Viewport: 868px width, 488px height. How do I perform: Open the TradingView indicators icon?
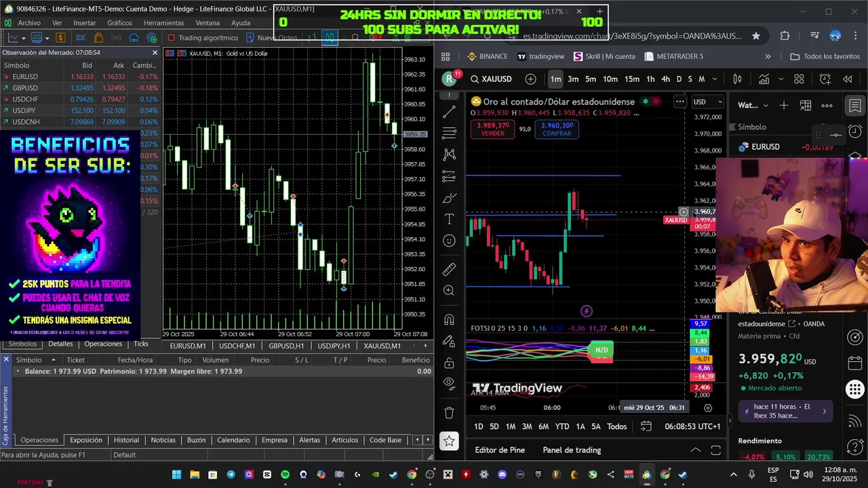point(764,79)
